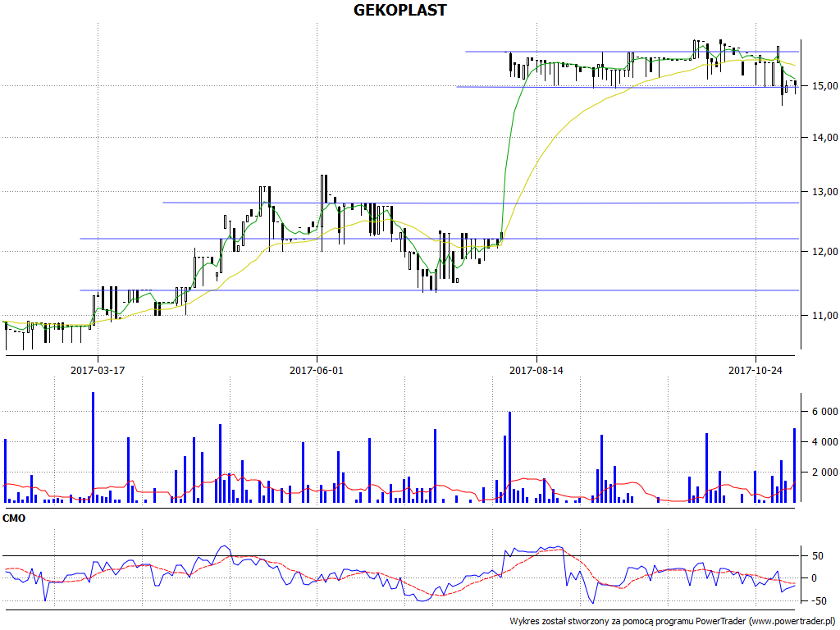Image resolution: width=840 pixels, height=630 pixels.
Task: Click the GEKOPLAST chart title
Action: [x=399, y=10]
